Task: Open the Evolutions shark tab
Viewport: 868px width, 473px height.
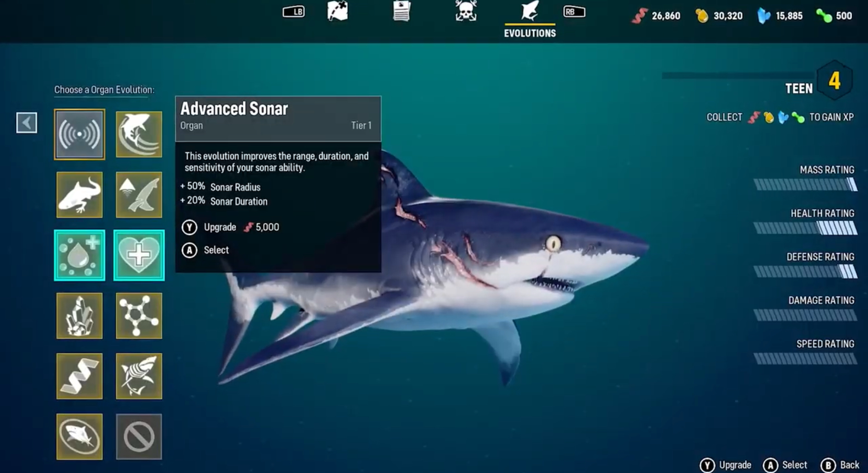Action: (530, 19)
